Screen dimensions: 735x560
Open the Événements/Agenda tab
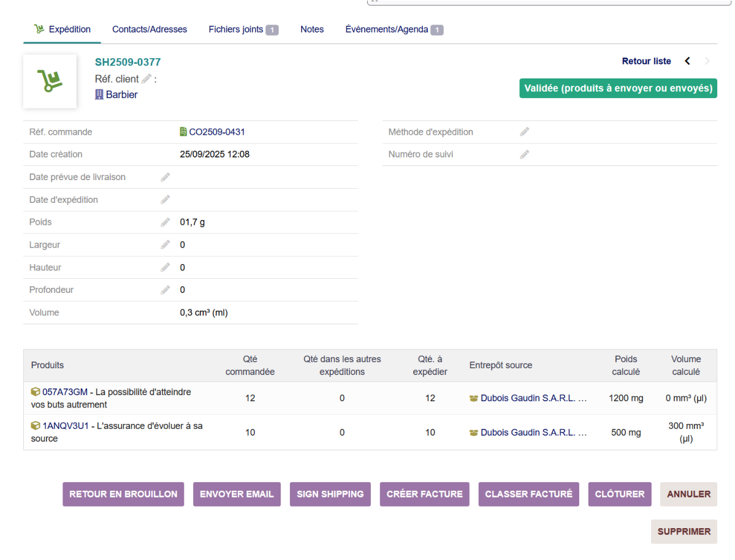point(394,29)
